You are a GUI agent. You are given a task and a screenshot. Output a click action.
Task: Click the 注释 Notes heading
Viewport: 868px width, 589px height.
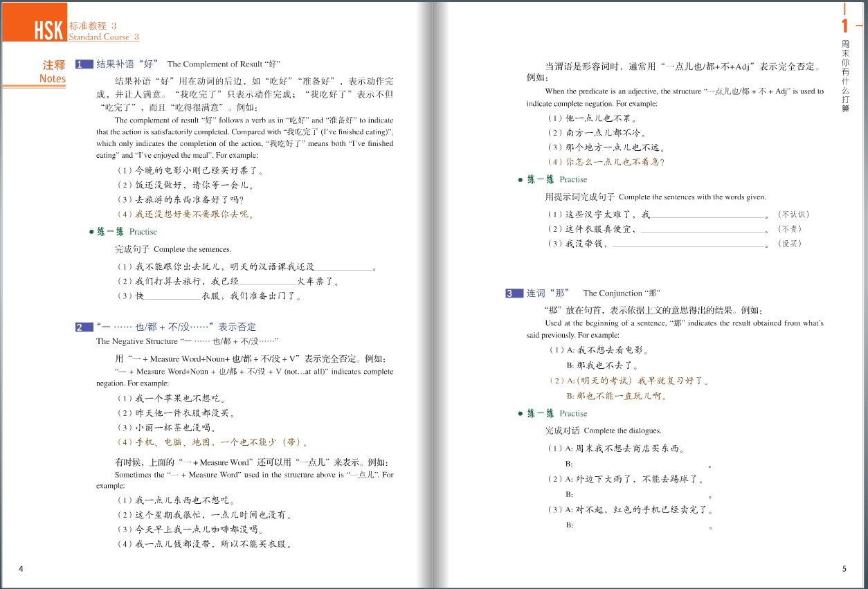point(53,71)
